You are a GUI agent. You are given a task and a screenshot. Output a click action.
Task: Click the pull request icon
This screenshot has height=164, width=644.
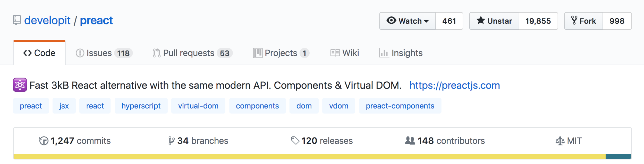pyautogui.click(x=156, y=53)
